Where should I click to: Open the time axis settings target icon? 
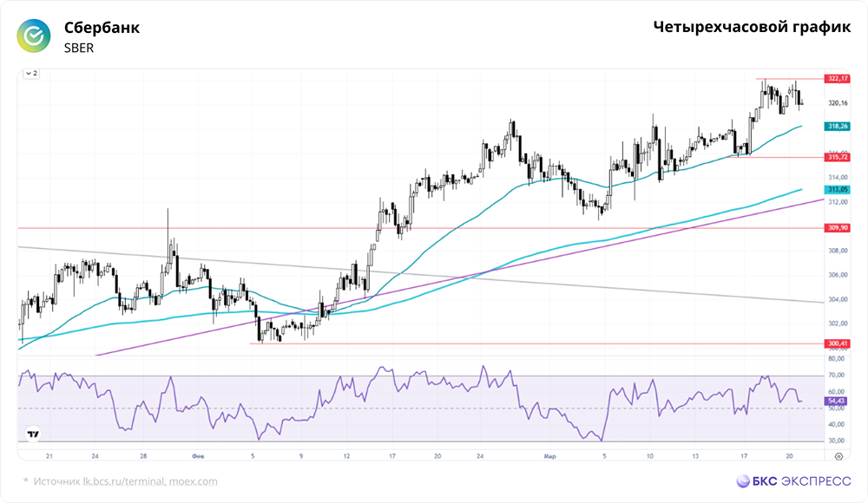(838, 456)
